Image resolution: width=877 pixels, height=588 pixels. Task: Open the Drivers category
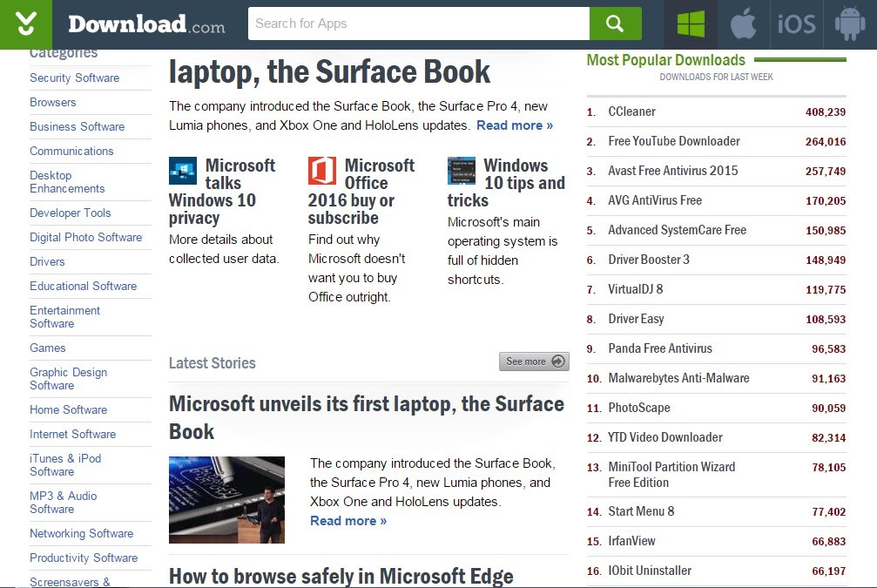[x=47, y=262]
